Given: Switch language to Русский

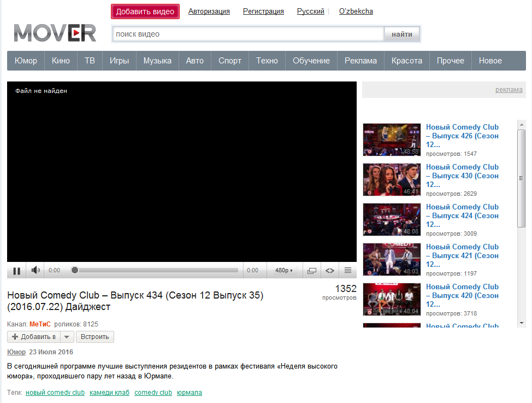Looking at the screenshot, I should 310,11.
